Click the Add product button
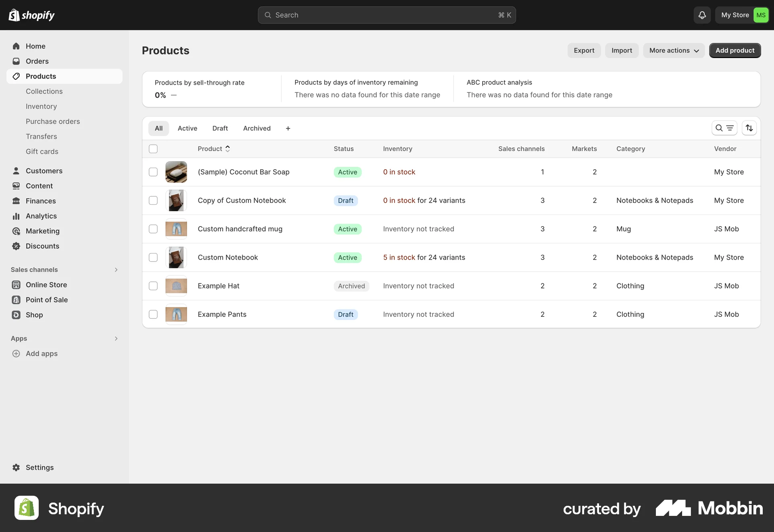 point(734,50)
